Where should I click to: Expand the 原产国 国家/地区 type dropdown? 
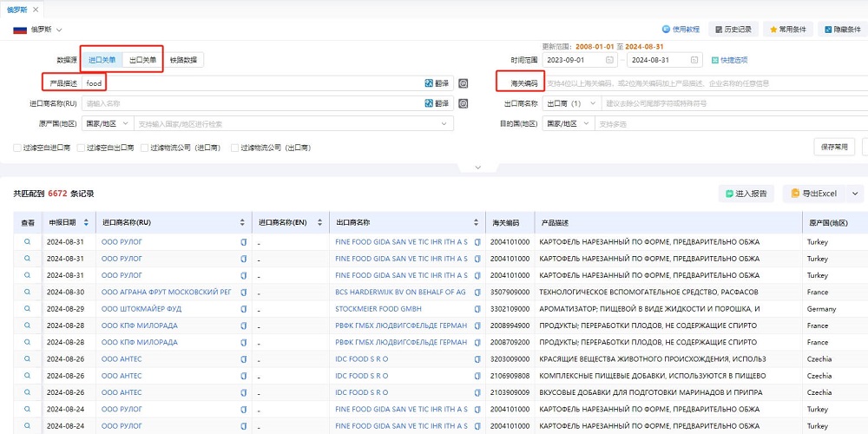tap(108, 123)
